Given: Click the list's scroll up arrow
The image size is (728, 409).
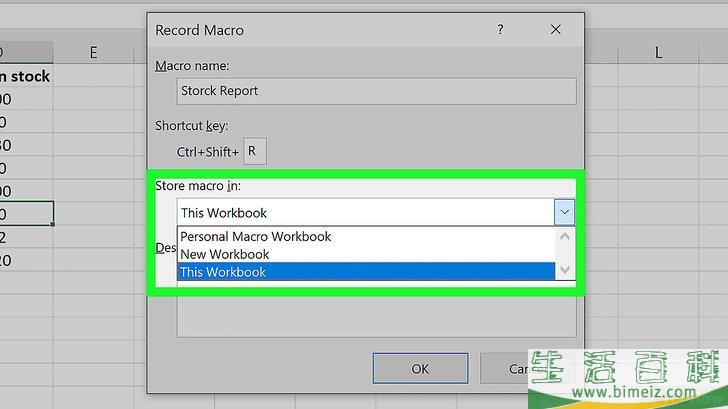Looking at the screenshot, I should 565,237.
